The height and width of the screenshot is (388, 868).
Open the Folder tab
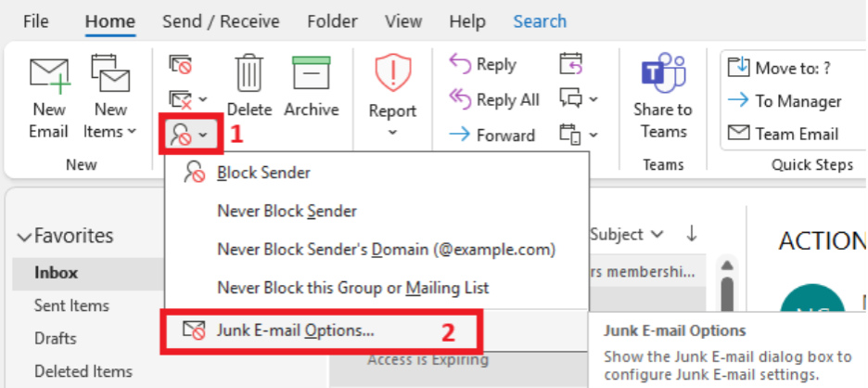click(332, 21)
